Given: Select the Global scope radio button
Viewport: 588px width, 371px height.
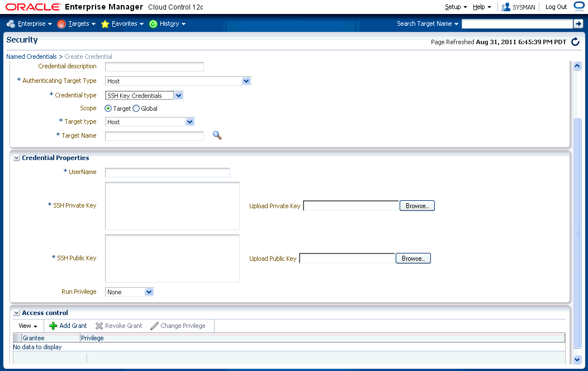Looking at the screenshot, I should point(136,109).
